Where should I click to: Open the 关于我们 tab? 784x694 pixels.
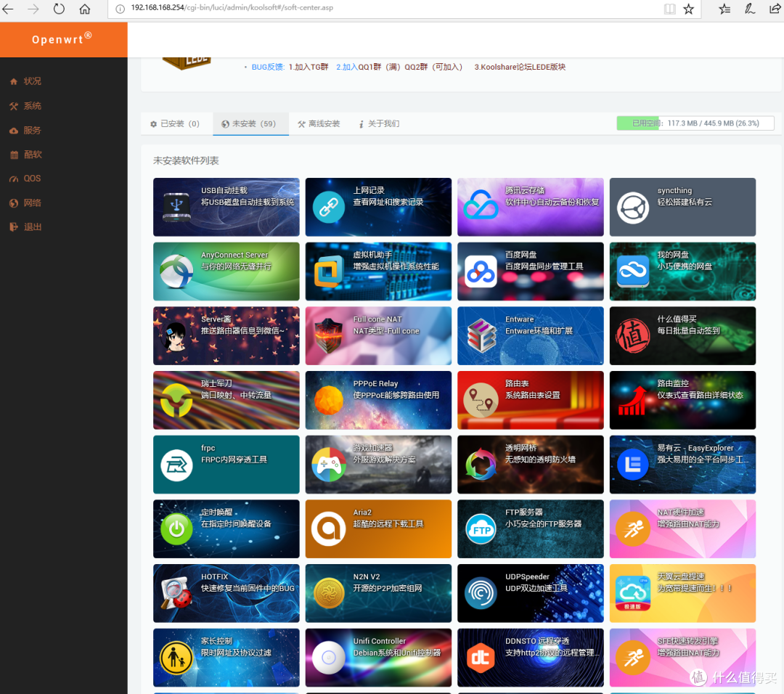point(379,124)
